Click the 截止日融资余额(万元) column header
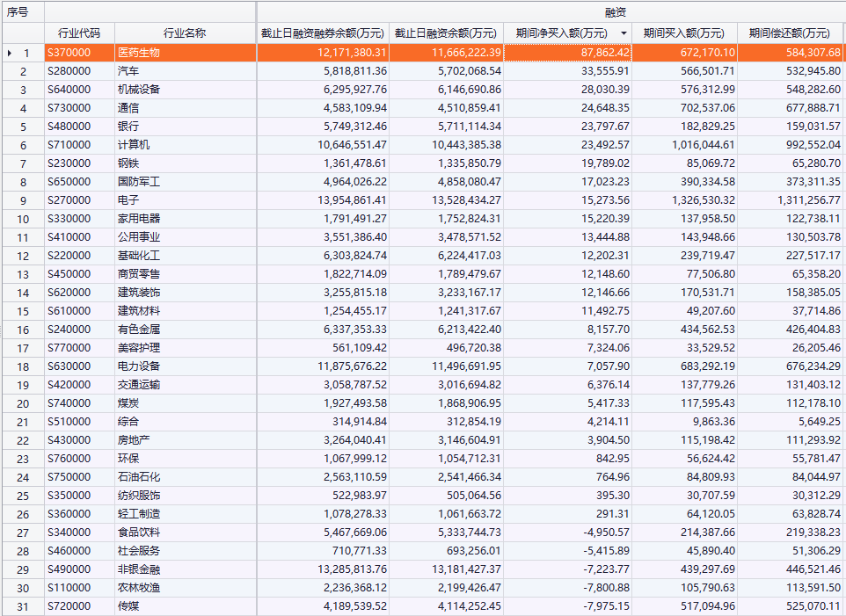The height and width of the screenshot is (616, 846). [x=446, y=33]
